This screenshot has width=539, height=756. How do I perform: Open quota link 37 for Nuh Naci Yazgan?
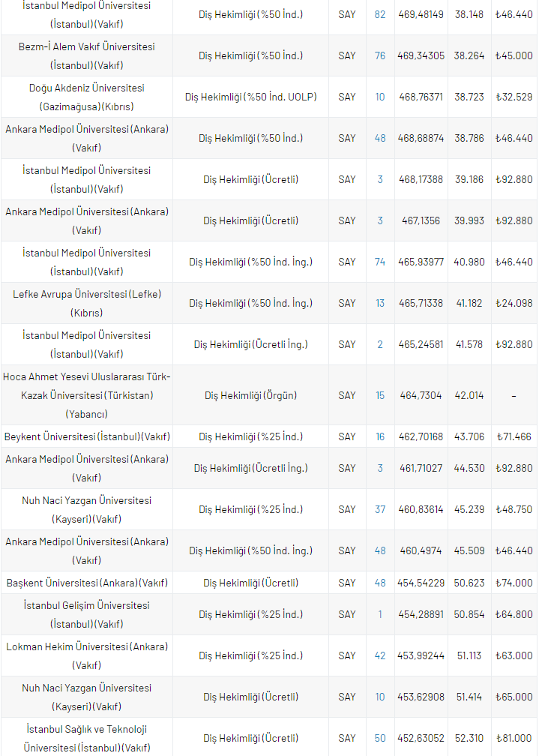[380, 509]
